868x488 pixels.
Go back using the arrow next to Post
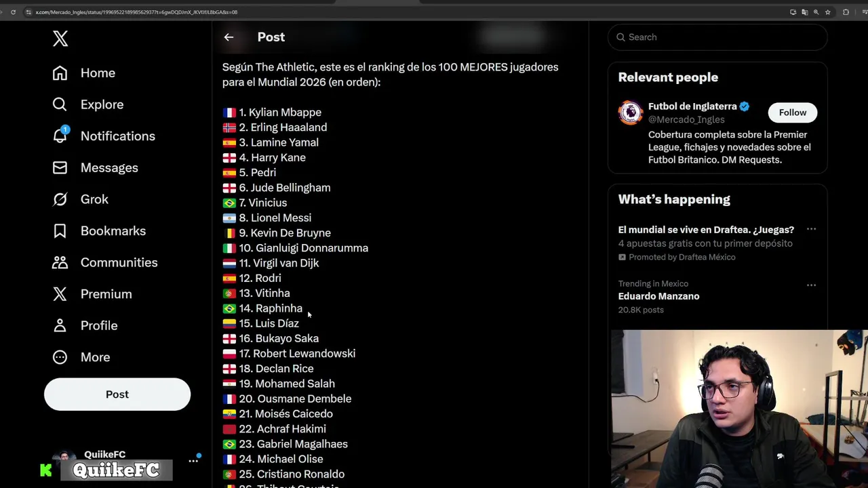click(x=229, y=37)
